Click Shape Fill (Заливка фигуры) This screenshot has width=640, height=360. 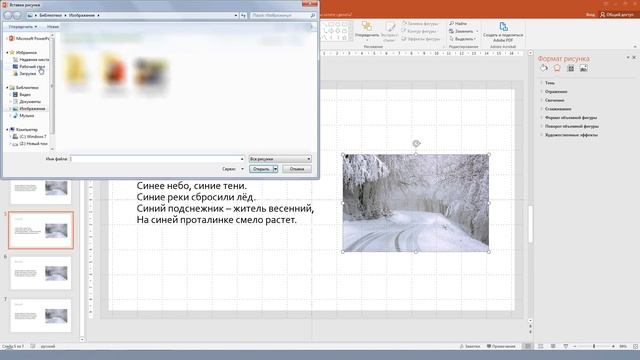coord(420,24)
